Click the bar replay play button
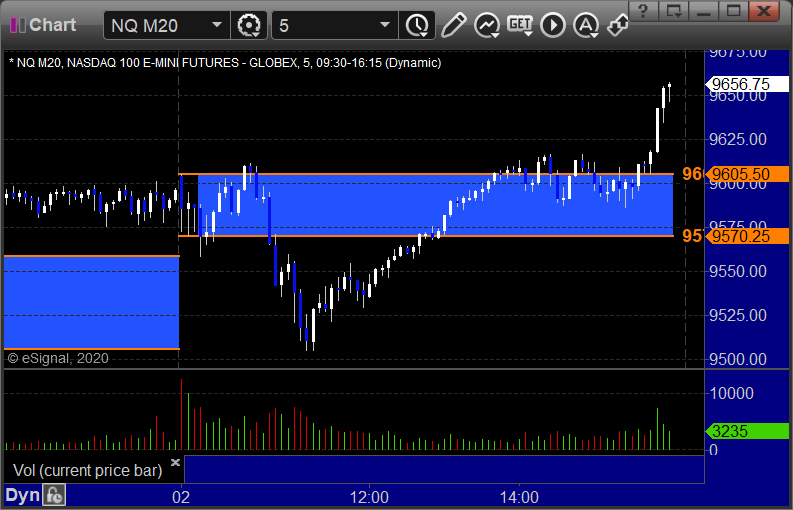Viewport: 793px width, 510px height. pos(553,25)
